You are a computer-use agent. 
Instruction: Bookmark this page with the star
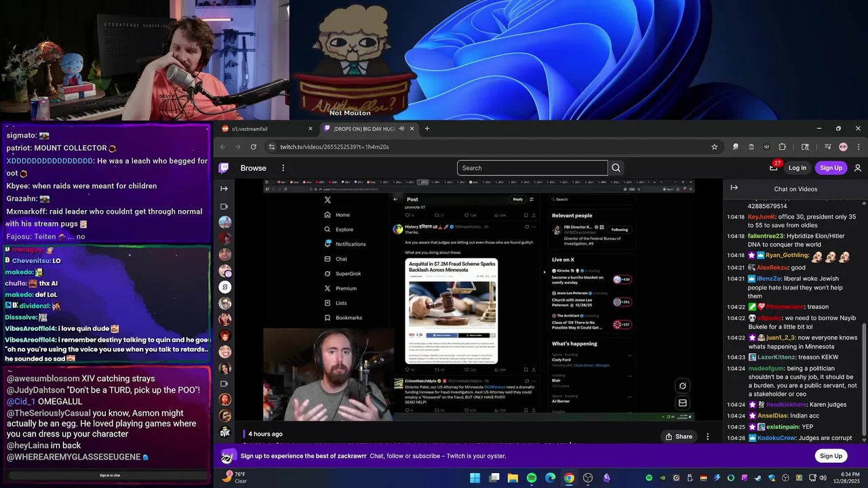click(714, 146)
